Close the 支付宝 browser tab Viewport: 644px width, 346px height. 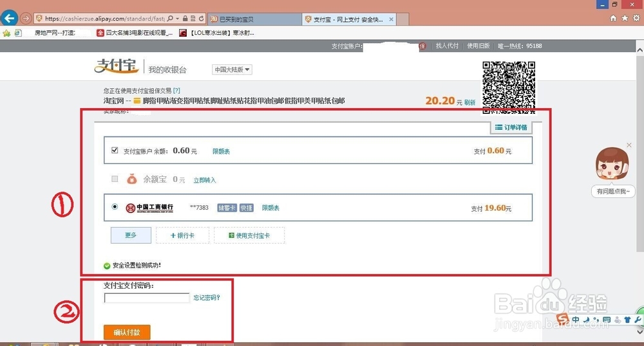[x=391, y=19]
